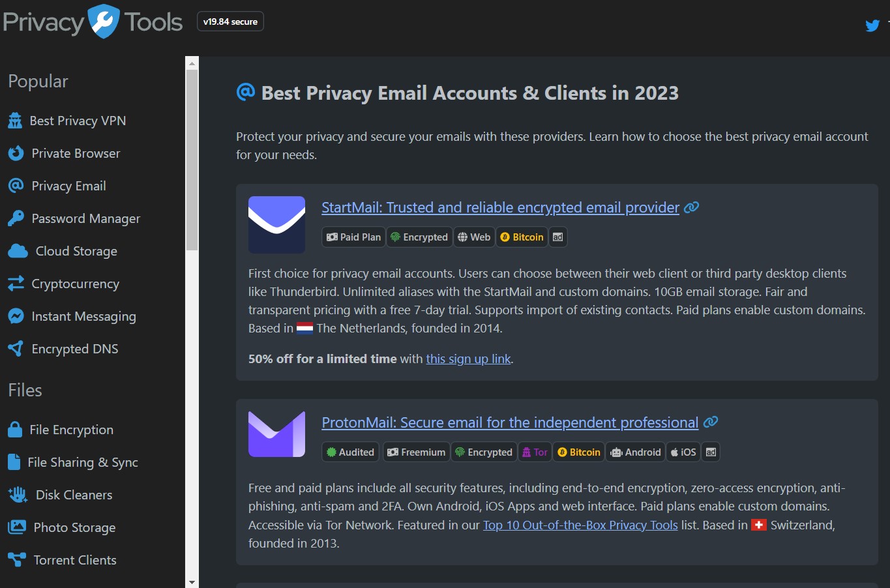Open File Encryption category
This screenshot has height=588, width=890.
[60, 430]
